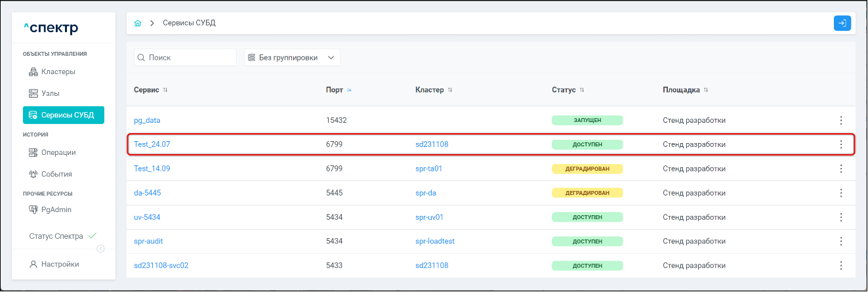Click the logout icon button

click(x=842, y=23)
